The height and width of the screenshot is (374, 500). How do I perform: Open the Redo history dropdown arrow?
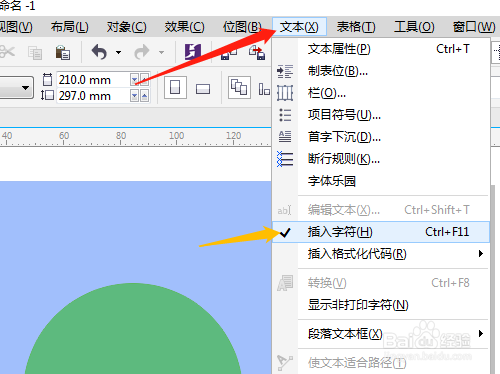tap(161, 52)
